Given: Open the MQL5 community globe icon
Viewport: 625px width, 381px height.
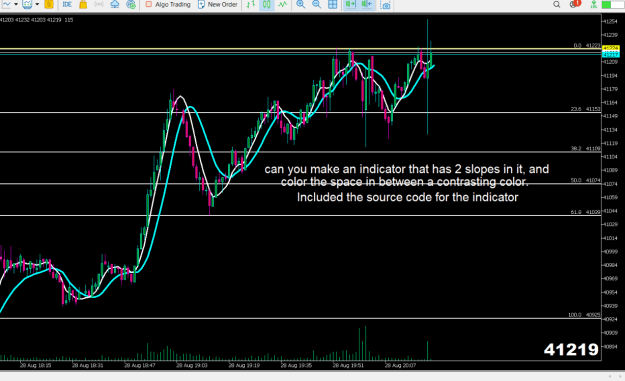Looking at the screenshot, I should [x=131, y=4].
